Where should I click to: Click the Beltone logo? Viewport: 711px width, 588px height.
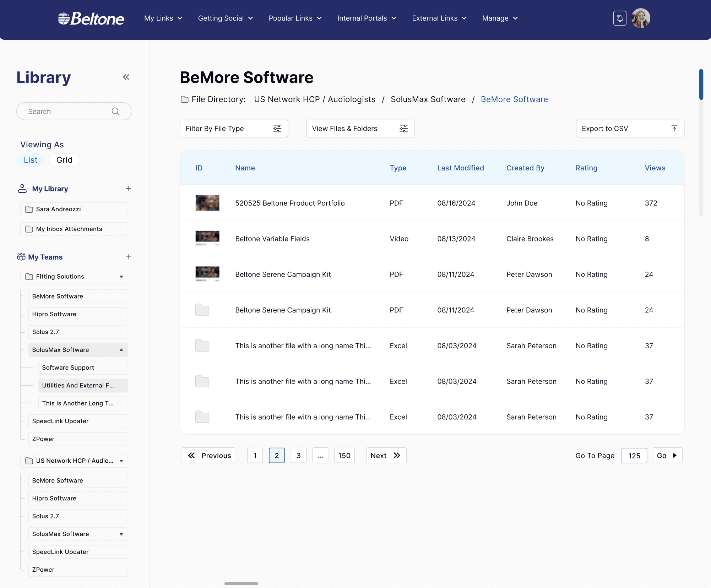pos(91,18)
